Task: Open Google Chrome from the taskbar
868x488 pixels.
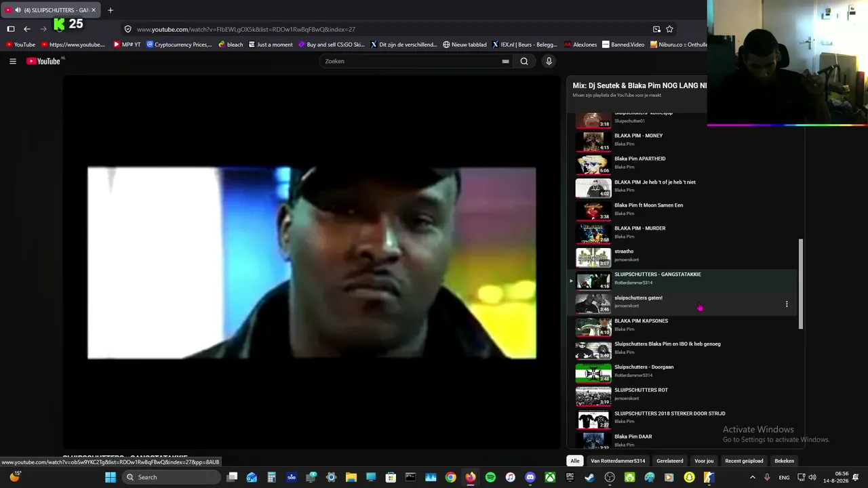Action: (450, 477)
